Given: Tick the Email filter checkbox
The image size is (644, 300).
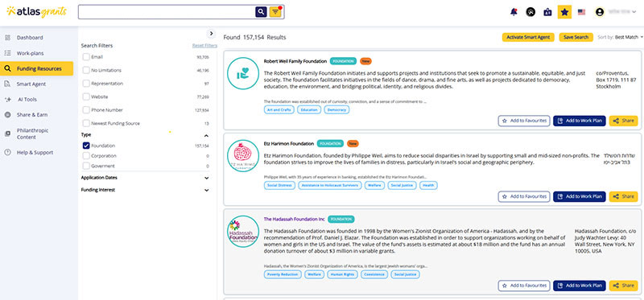Looking at the screenshot, I should [x=86, y=57].
